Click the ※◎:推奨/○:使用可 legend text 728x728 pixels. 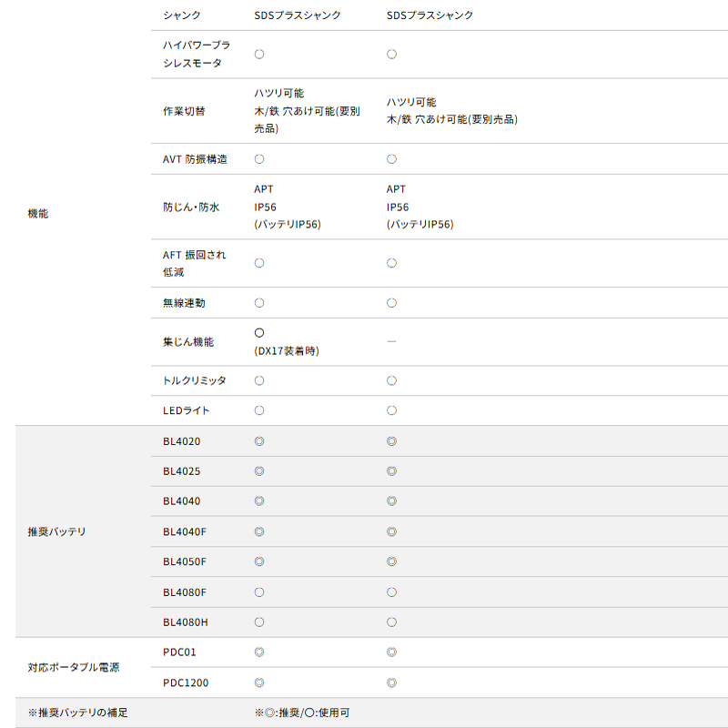(301, 713)
